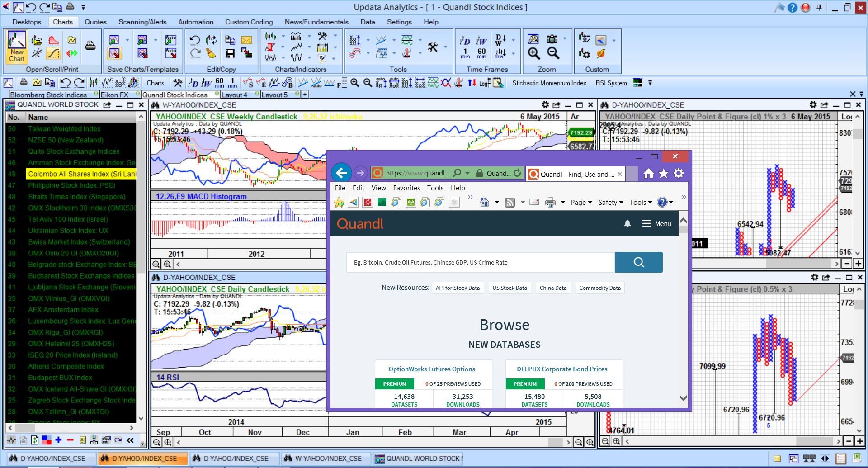Click the Quandl notification bell
Screen dimensions: 868x468
(627, 224)
